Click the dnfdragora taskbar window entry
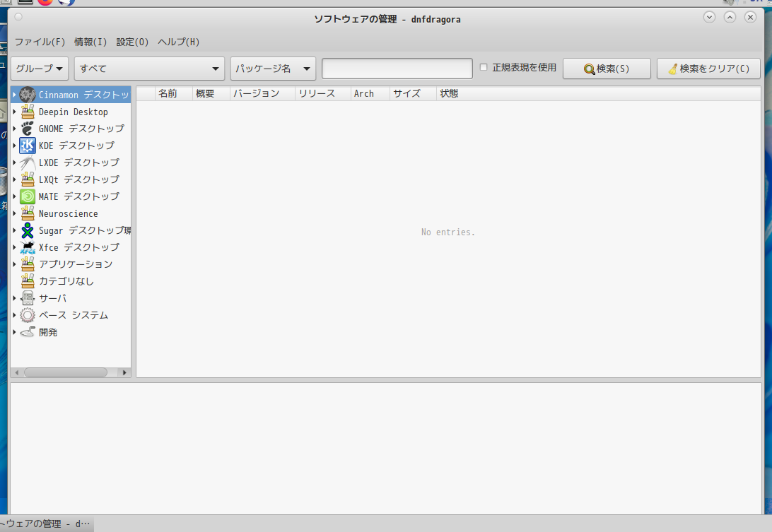This screenshot has width=772, height=532. pyautogui.click(x=47, y=524)
